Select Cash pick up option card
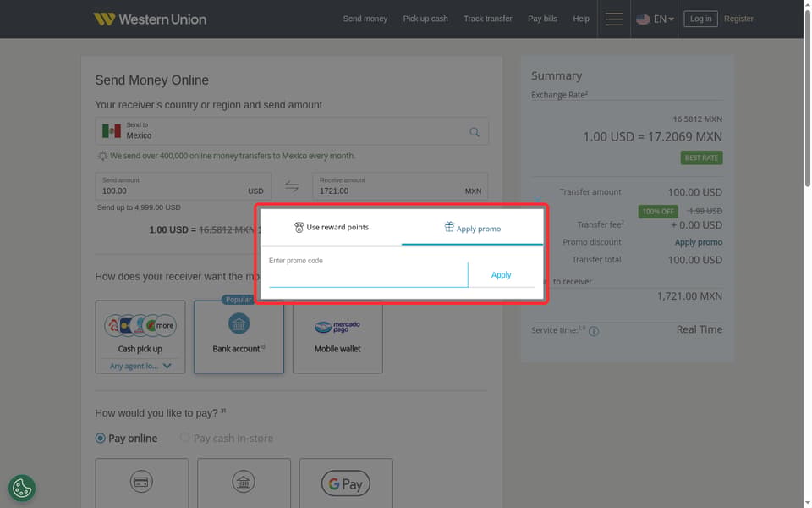 pos(140,336)
